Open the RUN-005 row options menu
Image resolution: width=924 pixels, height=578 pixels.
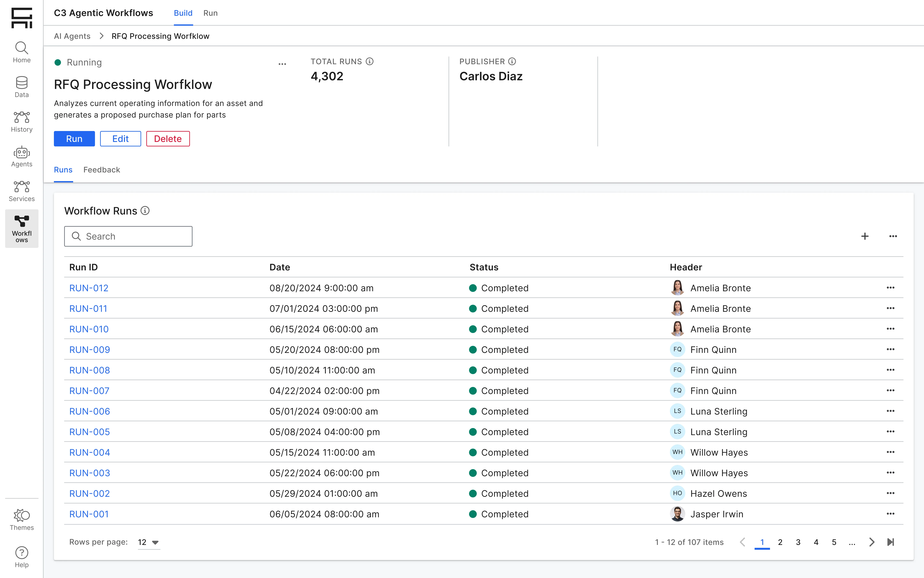pos(891,432)
